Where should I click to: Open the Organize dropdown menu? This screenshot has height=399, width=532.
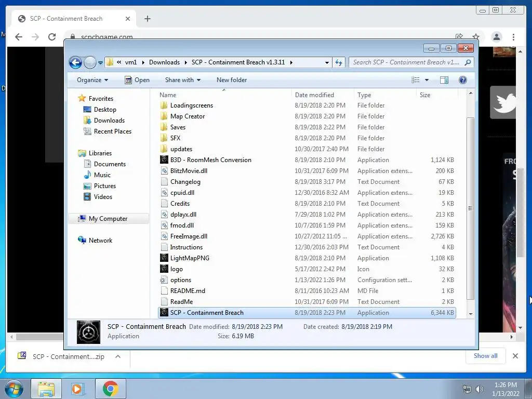[x=92, y=80]
